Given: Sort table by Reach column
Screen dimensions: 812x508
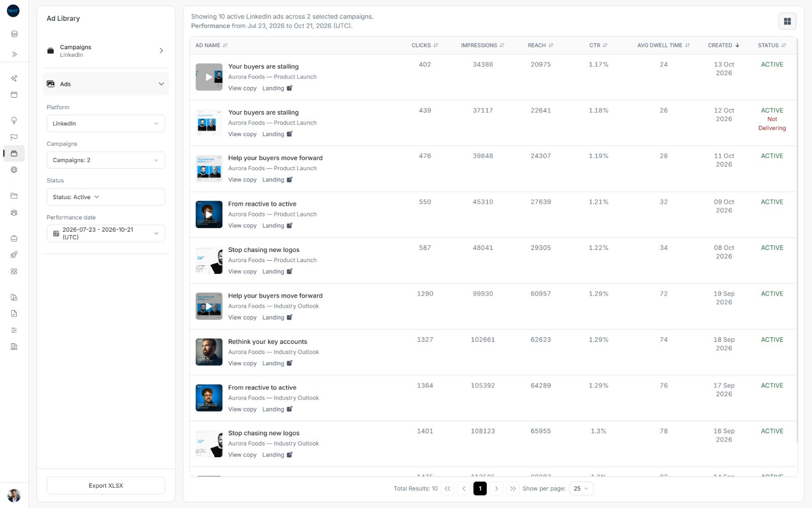Looking at the screenshot, I should [x=540, y=45].
